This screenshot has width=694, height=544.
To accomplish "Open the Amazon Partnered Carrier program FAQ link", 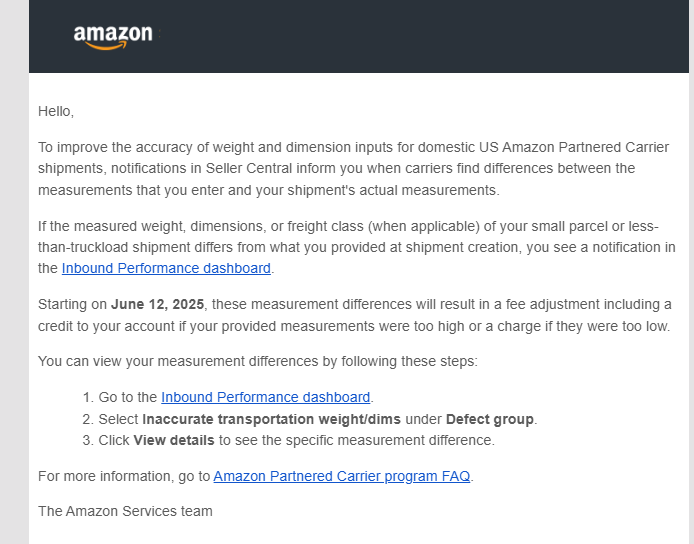I will pos(342,476).
